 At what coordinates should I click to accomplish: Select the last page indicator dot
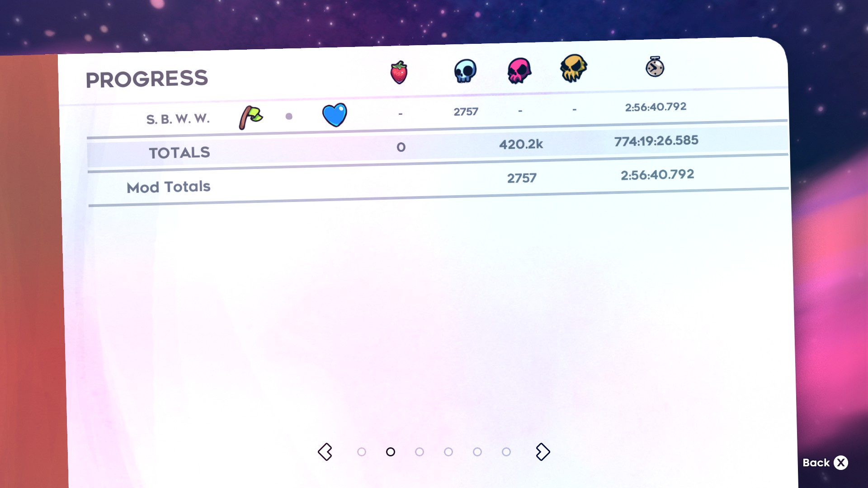coord(506,452)
